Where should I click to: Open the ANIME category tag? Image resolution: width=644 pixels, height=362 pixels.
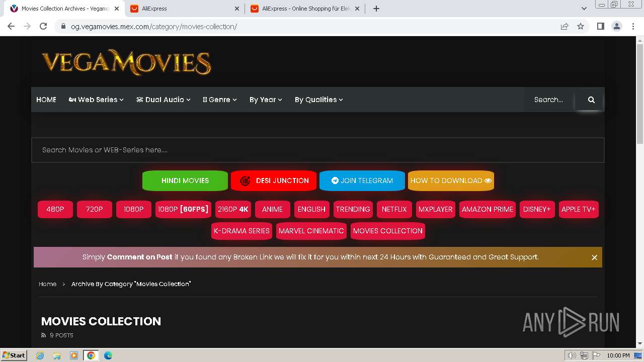[273, 209]
